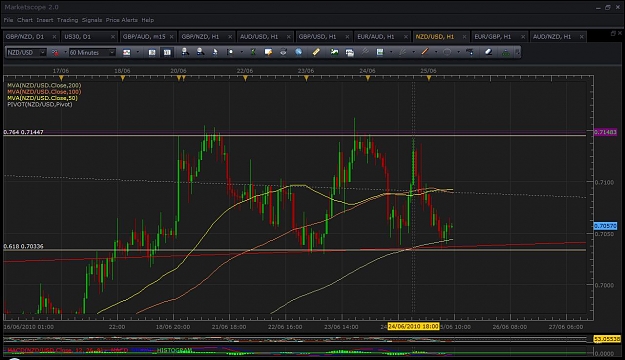Viewport: 625px width, 360px height.
Task: Select the ellipse shape tool
Action: pyautogui.click(x=447, y=52)
